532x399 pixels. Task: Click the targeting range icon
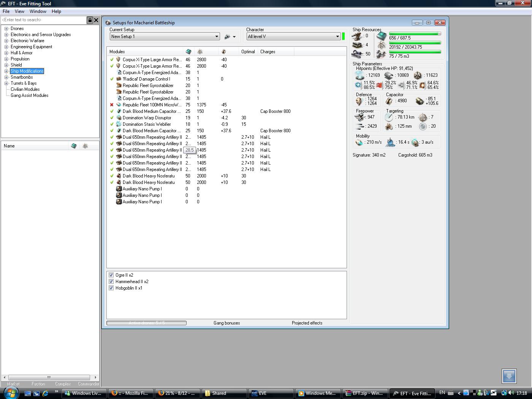tap(389, 117)
